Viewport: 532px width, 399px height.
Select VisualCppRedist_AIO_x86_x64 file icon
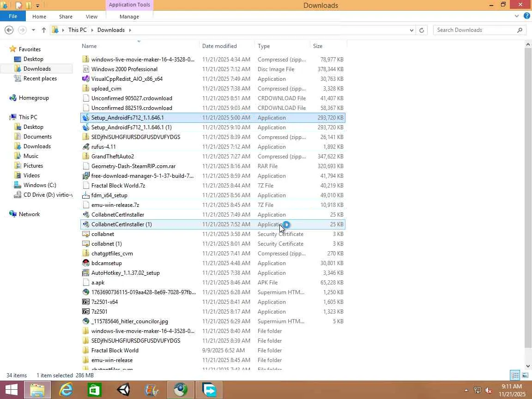pyautogui.click(x=86, y=79)
